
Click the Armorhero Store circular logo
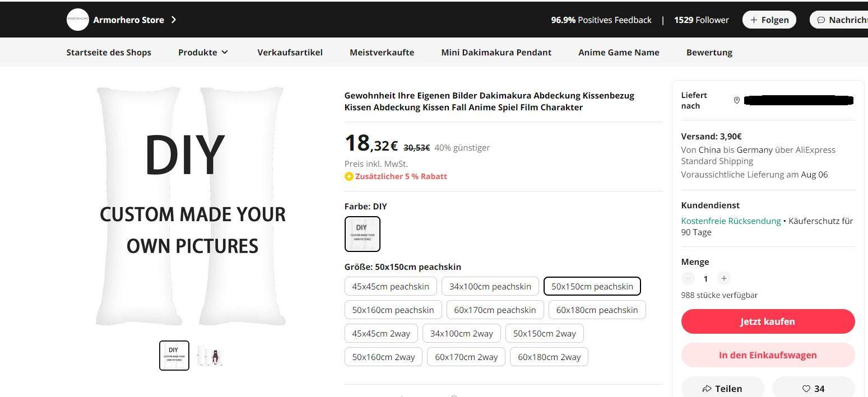point(77,19)
